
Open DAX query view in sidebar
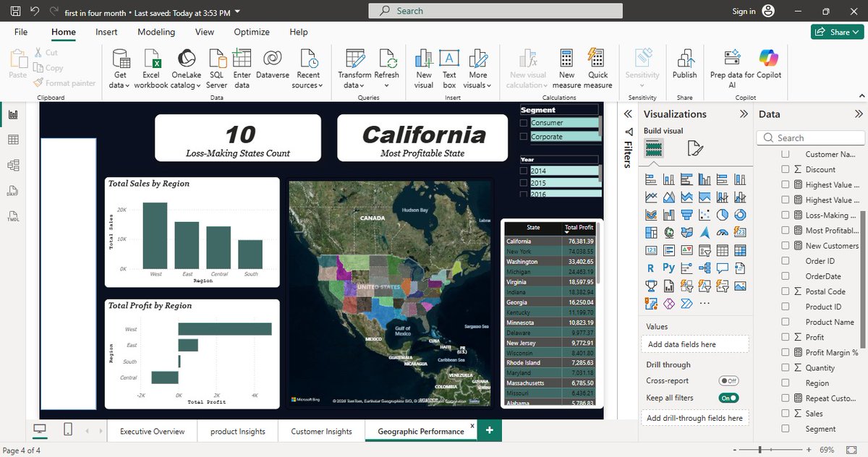point(13,191)
